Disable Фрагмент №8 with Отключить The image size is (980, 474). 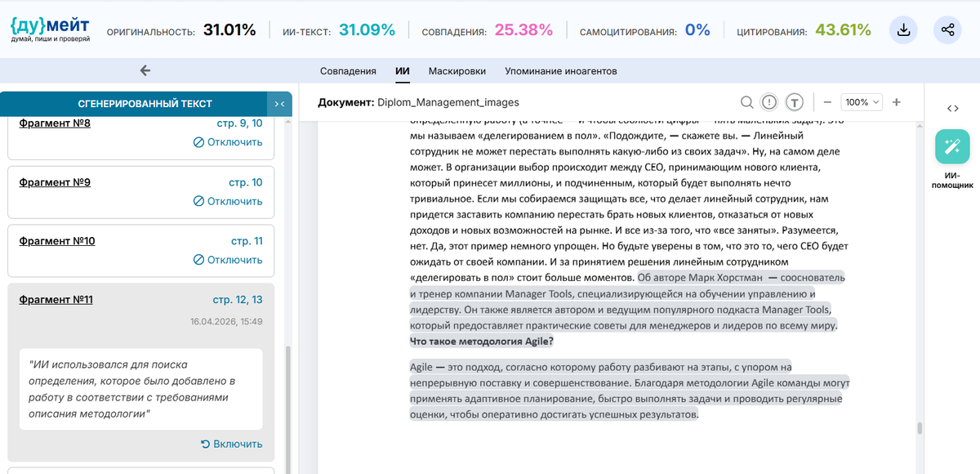[x=228, y=142]
